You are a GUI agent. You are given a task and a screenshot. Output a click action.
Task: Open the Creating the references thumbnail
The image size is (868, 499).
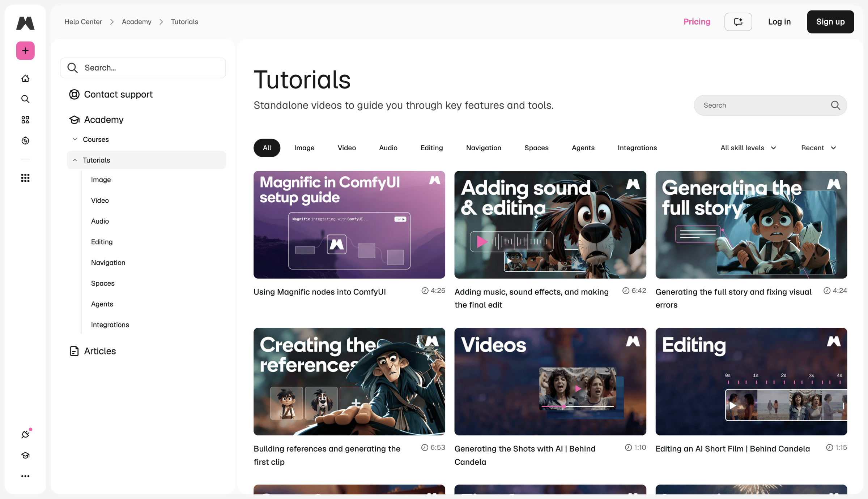click(x=349, y=382)
